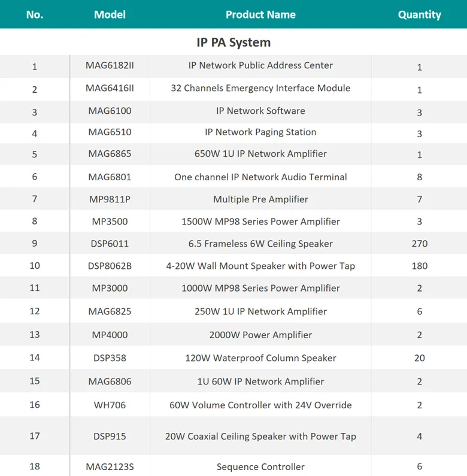Click model cell 'DSP6011'

point(110,244)
